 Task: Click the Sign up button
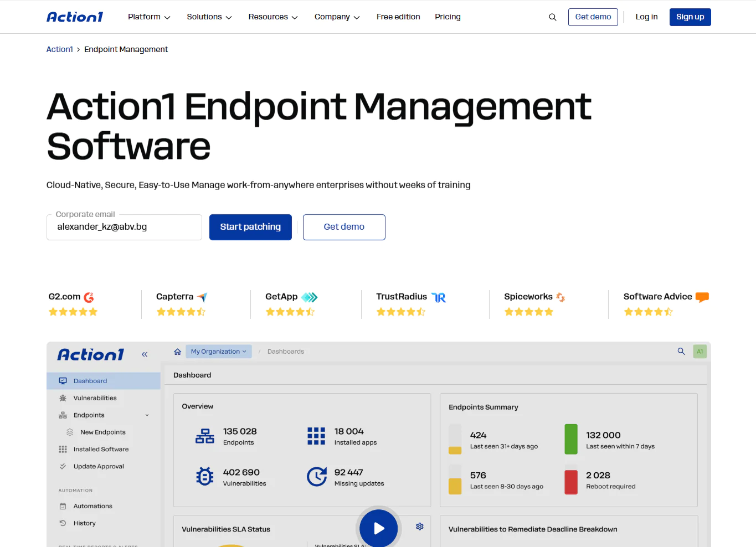(690, 17)
